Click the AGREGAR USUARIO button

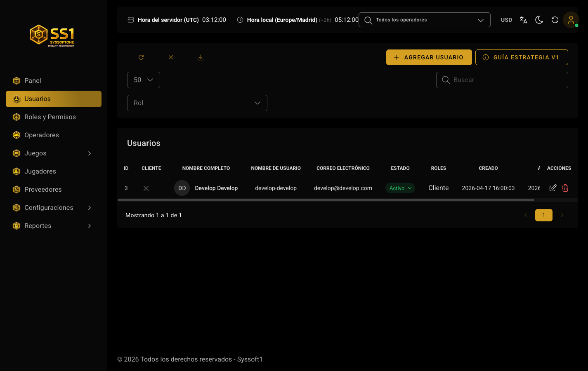coord(429,57)
